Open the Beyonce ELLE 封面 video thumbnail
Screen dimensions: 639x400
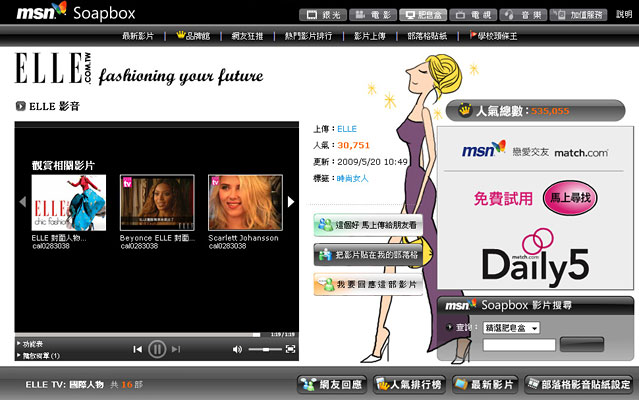pos(157,203)
